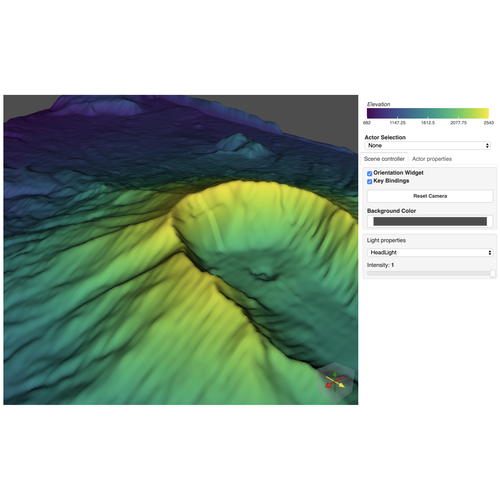Image resolution: width=500 pixels, height=500 pixels.
Task: Open the Actor Selection dropdown showing None
Action: (x=427, y=146)
